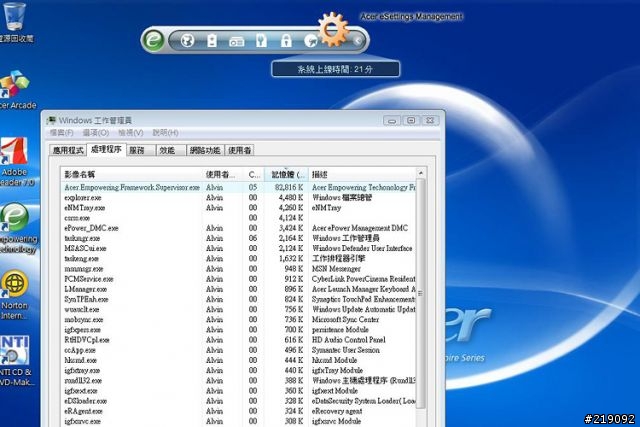Open the 選項(O) menu

coord(96,133)
